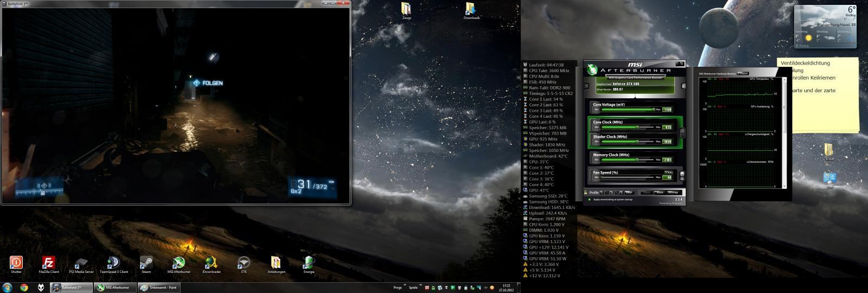The width and height of the screenshot is (868, 293).
Task: Launch JDownloader from desktop
Action: [212, 263]
